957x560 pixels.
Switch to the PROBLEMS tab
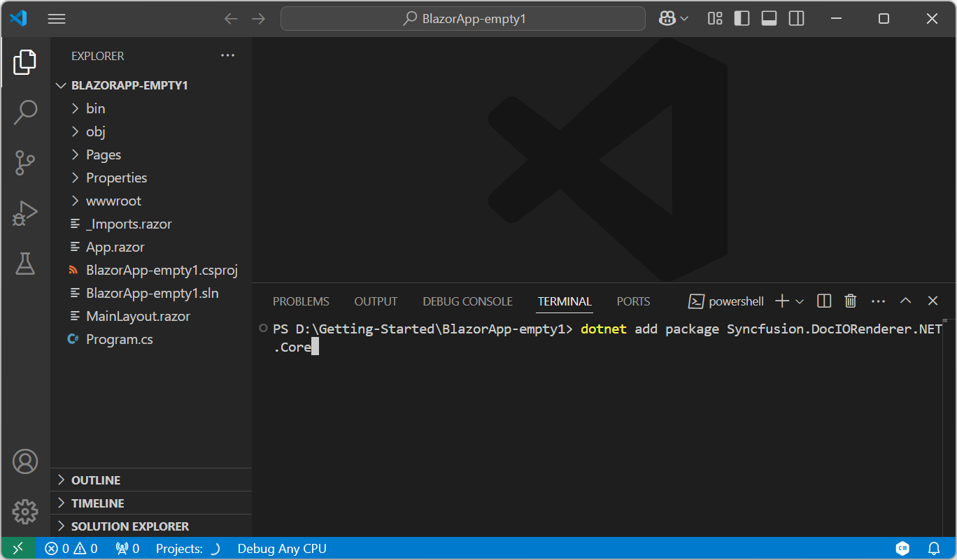pyautogui.click(x=301, y=301)
